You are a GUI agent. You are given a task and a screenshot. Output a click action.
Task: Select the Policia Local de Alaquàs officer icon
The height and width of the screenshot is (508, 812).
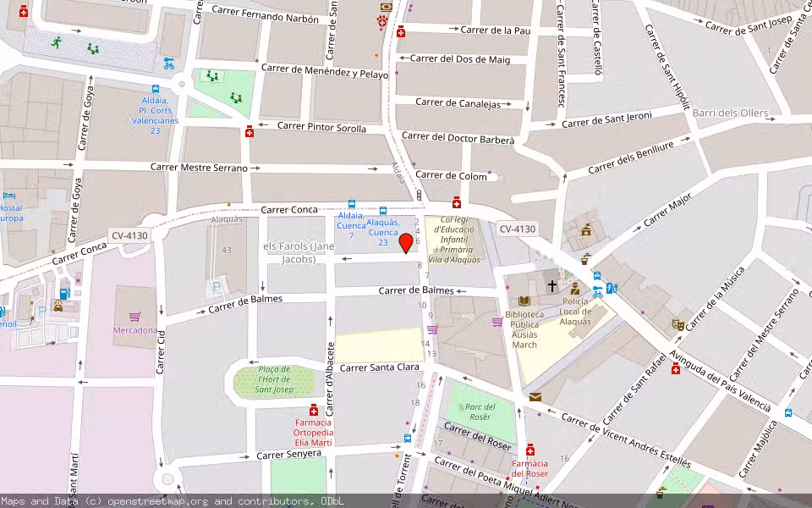(575, 289)
